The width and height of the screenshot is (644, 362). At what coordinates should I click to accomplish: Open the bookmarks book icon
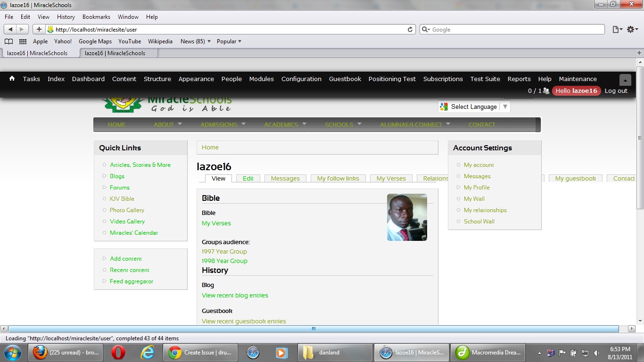8,41
